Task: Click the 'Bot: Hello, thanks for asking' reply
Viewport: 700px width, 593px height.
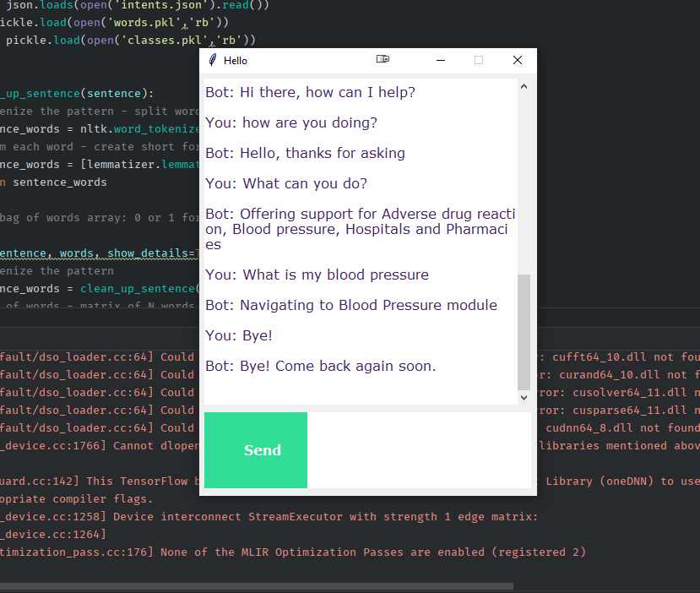Action: click(x=306, y=153)
